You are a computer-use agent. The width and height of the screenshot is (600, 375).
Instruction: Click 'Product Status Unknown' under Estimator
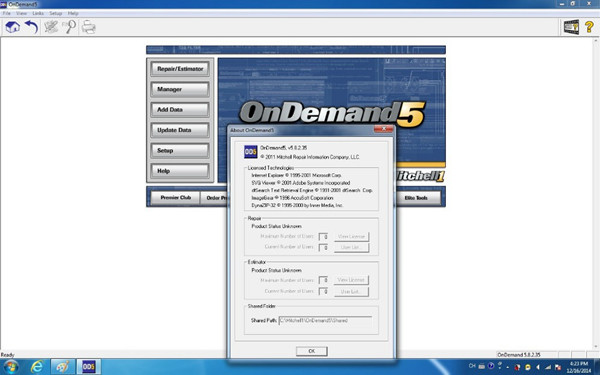click(276, 270)
